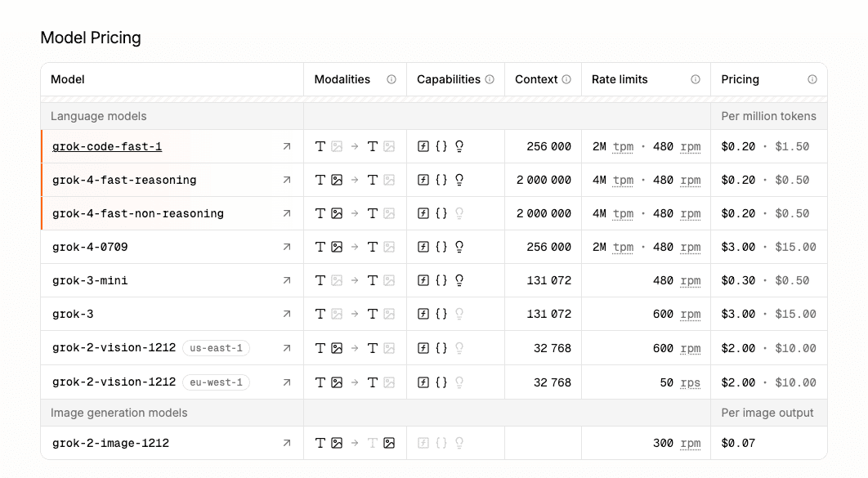Click the function calling icon for grok-4-0709
Screen dimensions: 868x478
point(423,247)
